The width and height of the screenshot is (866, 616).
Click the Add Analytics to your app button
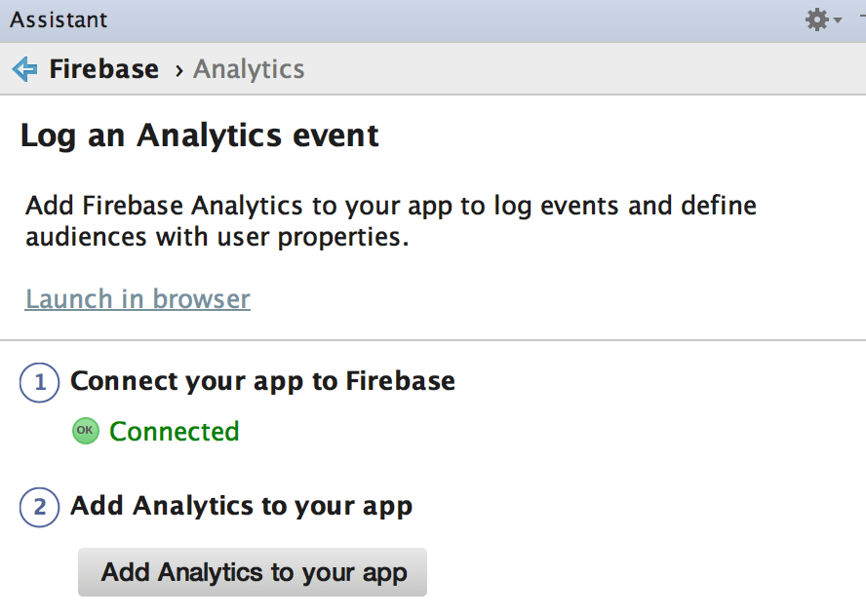click(253, 572)
